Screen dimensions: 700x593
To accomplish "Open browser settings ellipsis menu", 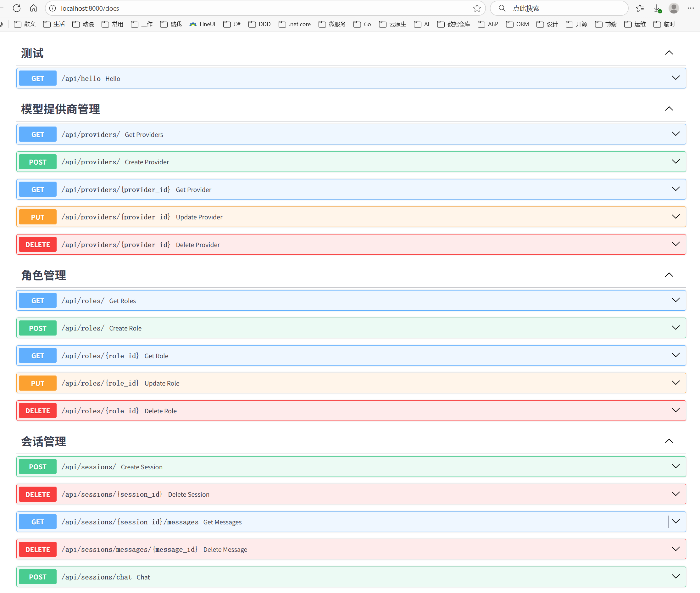I will pos(691,8).
